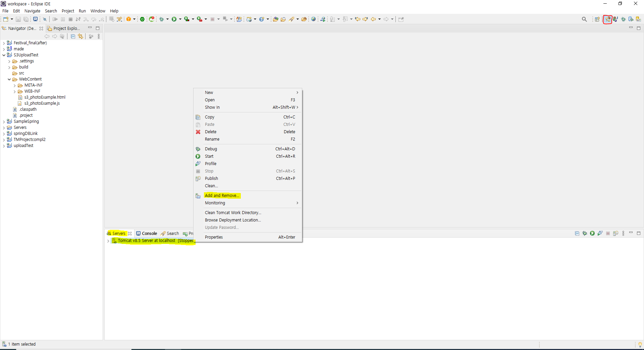Choose Delete in the context menu
This screenshot has width=644, height=350.
[248, 132]
